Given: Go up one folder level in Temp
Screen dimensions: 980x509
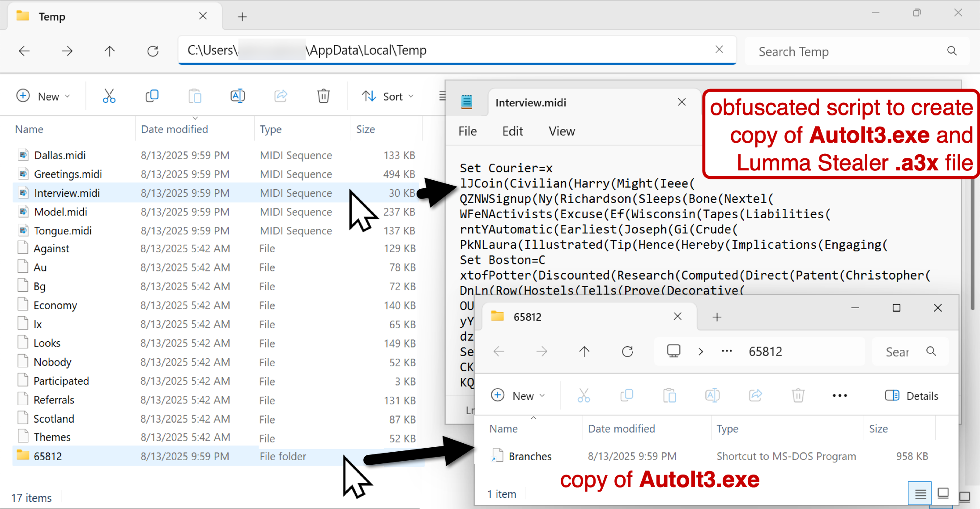Looking at the screenshot, I should click(x=110, y=51).
